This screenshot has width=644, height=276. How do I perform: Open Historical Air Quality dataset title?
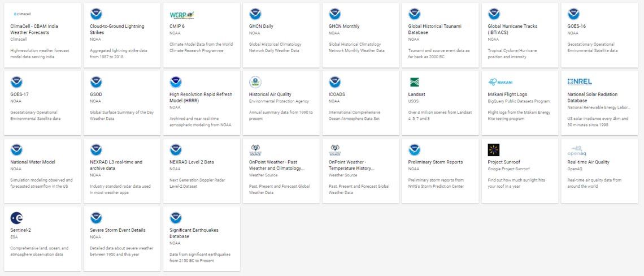tap(270, 94)
